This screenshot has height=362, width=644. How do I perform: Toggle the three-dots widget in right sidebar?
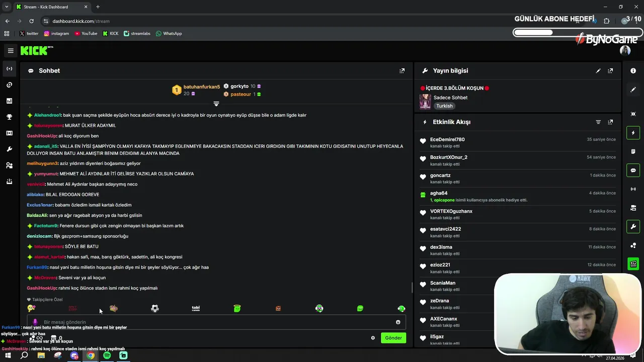coord(633,245)
